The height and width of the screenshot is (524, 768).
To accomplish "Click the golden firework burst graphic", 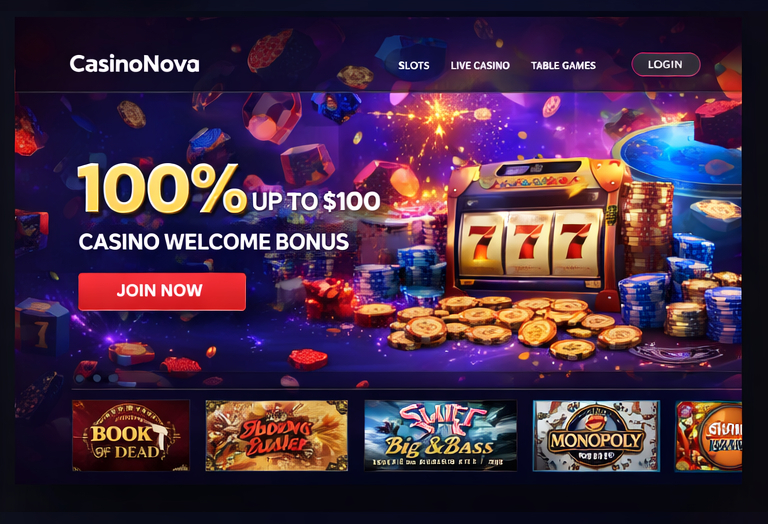I will [x=437, y=117].
